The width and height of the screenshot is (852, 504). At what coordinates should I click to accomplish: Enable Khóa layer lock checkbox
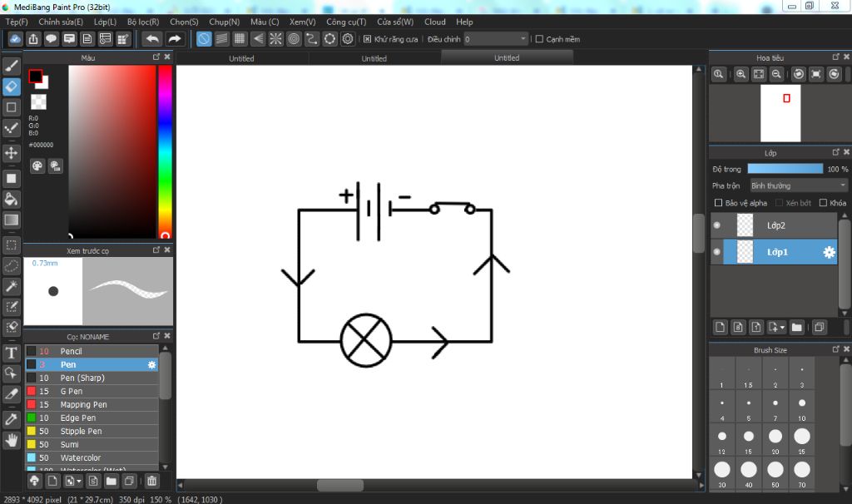[x=823, y=203]
